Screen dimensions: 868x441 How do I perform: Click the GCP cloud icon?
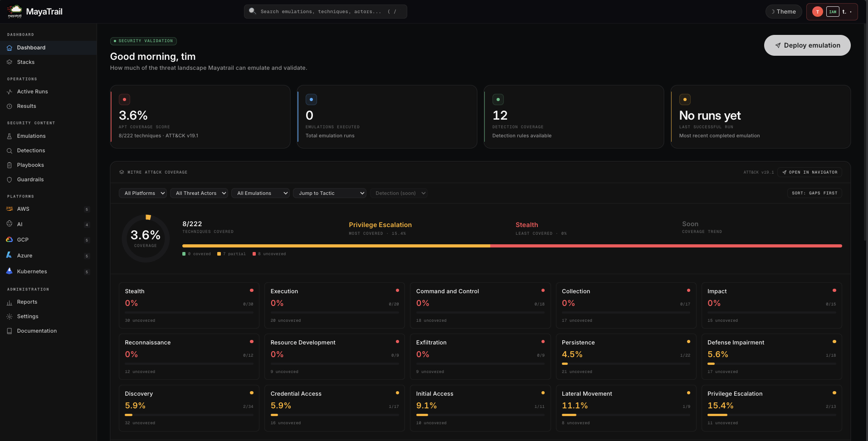click(x=9, y=239)
